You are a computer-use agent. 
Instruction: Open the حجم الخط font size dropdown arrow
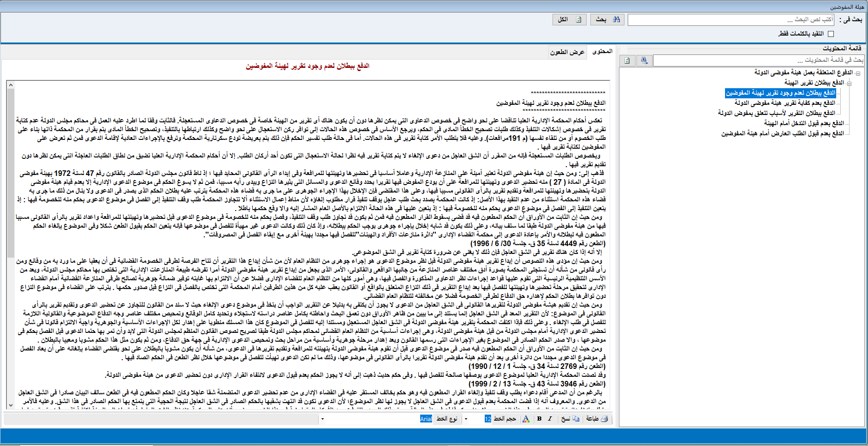pyautogui.click(x=466, y=419)
